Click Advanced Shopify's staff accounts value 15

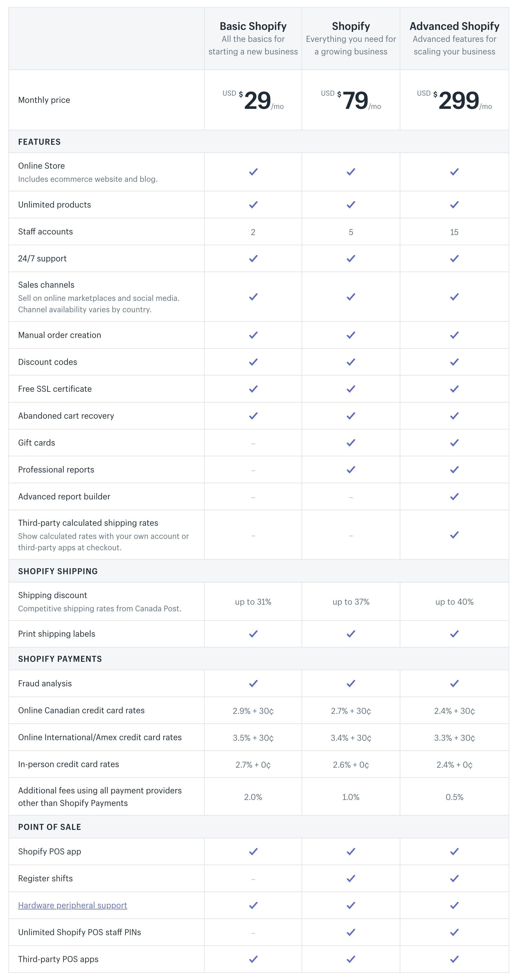[x=454, y=232]
